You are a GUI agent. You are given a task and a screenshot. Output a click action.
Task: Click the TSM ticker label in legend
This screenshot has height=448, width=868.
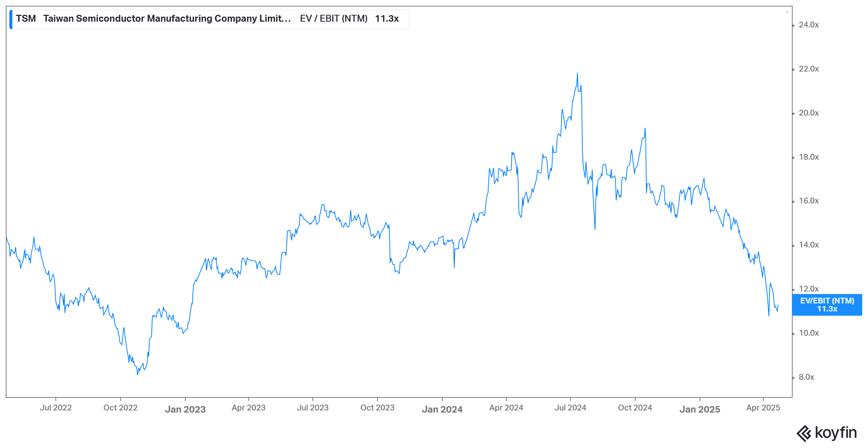pos(26,18)
